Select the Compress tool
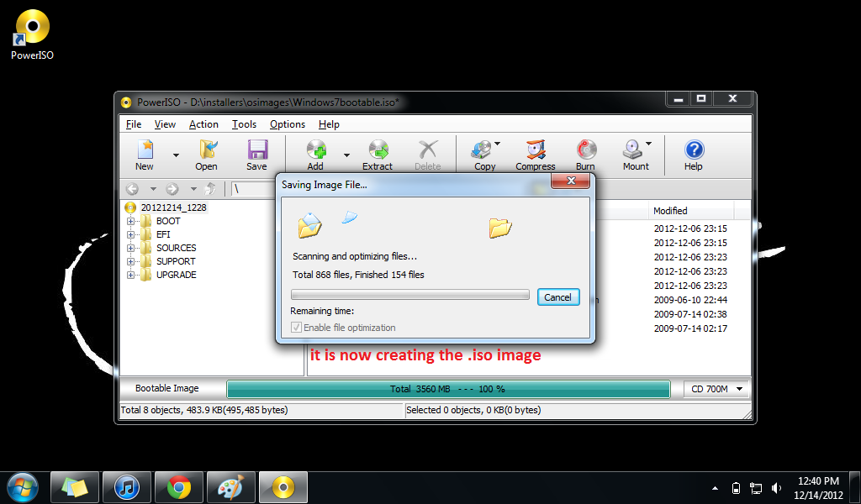Viewport: 861px width, 504px height. [536, 155]
